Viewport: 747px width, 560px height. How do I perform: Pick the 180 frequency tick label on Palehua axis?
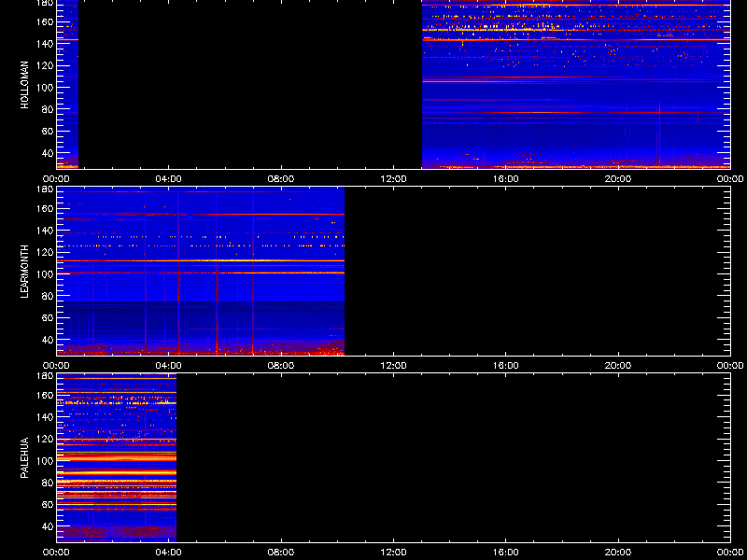click(x=46, y=376)
